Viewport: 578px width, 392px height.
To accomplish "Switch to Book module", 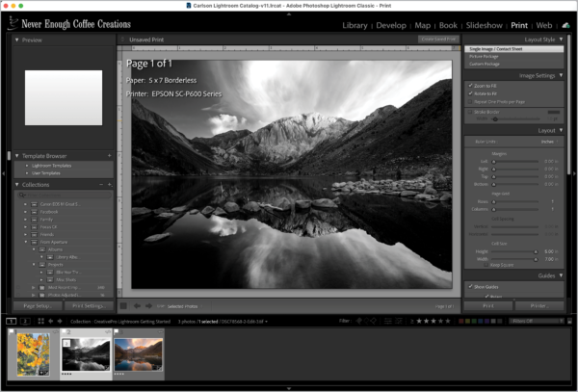I will point(448,25).
